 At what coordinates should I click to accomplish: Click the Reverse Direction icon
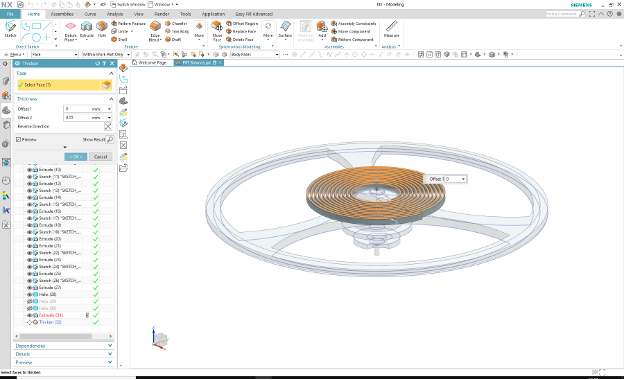(107, 127)
